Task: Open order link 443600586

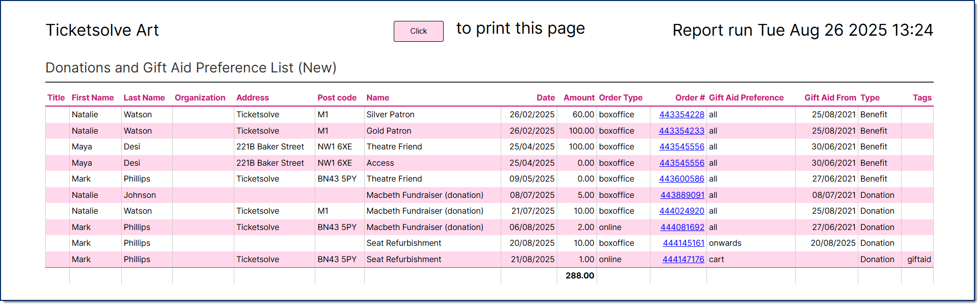Action: point(682,179)
